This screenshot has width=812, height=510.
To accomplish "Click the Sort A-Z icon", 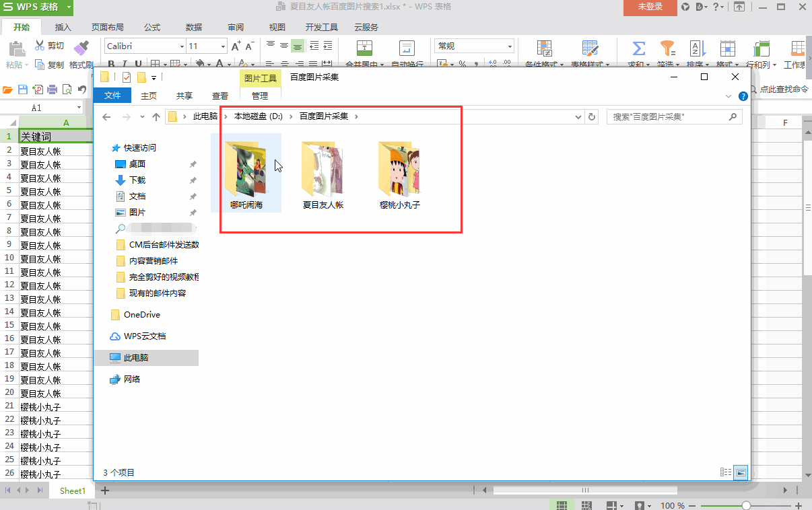I will point(696,48).
